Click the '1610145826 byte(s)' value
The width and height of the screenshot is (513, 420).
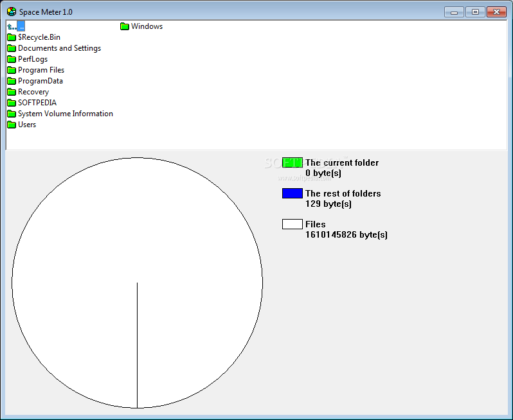pyautogui.click(x=346, y=234)
